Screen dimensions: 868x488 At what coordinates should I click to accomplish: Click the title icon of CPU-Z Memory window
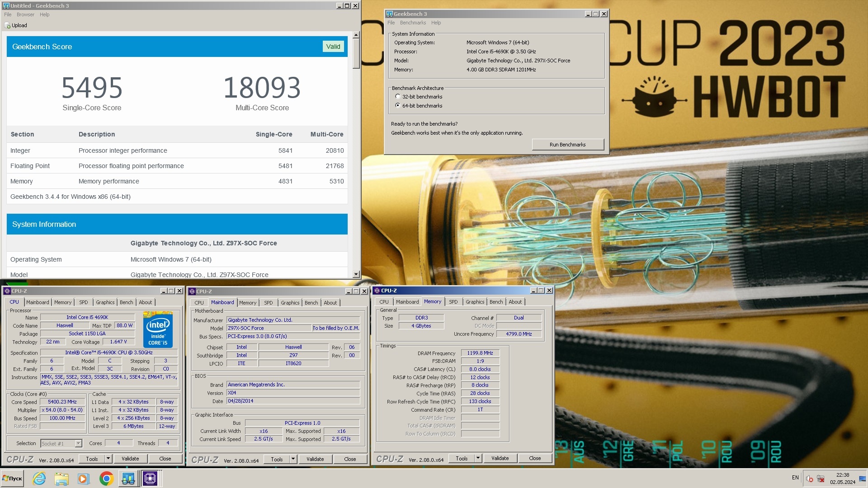coord(377,291)
